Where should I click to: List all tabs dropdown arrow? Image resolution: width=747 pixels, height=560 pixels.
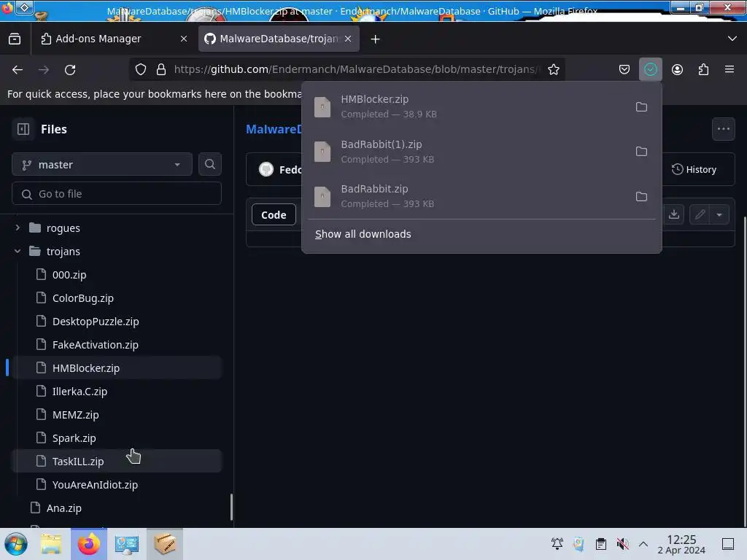[x=732, y=39]
